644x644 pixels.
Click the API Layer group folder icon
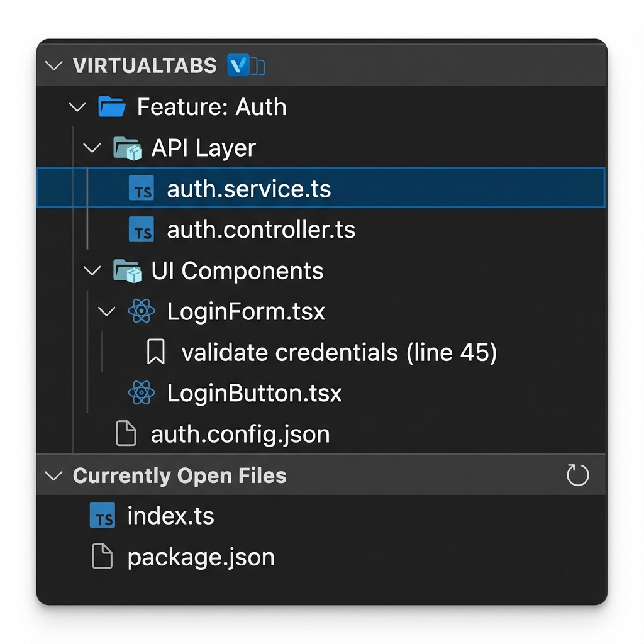(x=127, y=148)
